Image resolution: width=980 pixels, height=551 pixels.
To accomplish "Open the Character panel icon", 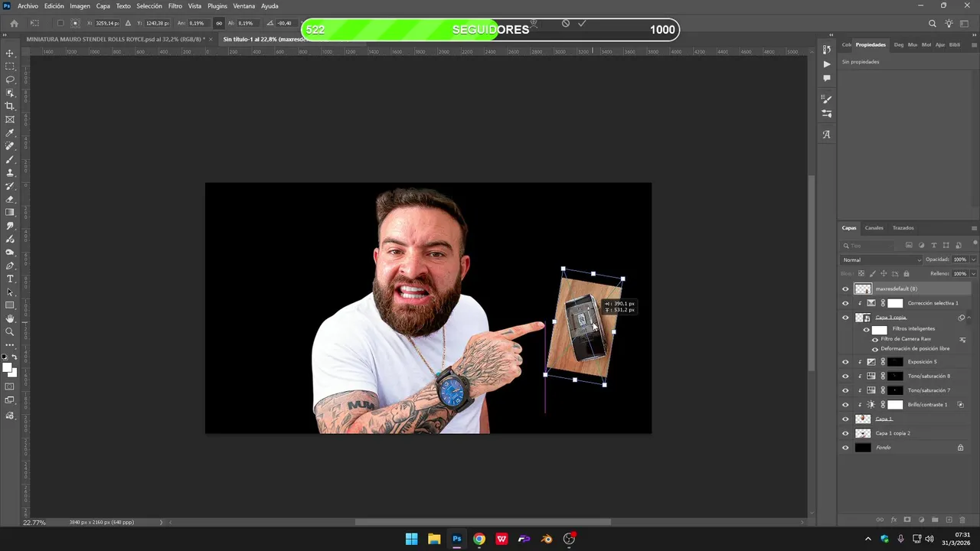I will pyautogui.click(x=826, y=135).
